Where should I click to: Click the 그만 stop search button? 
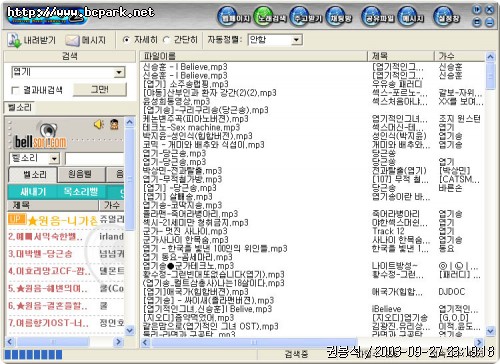click(x=100, y=89)
